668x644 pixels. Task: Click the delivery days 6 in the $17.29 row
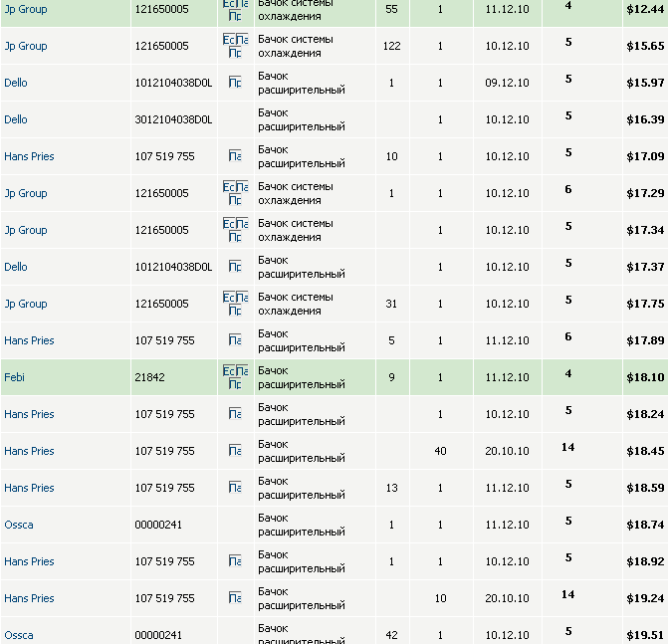click(567, 189)
